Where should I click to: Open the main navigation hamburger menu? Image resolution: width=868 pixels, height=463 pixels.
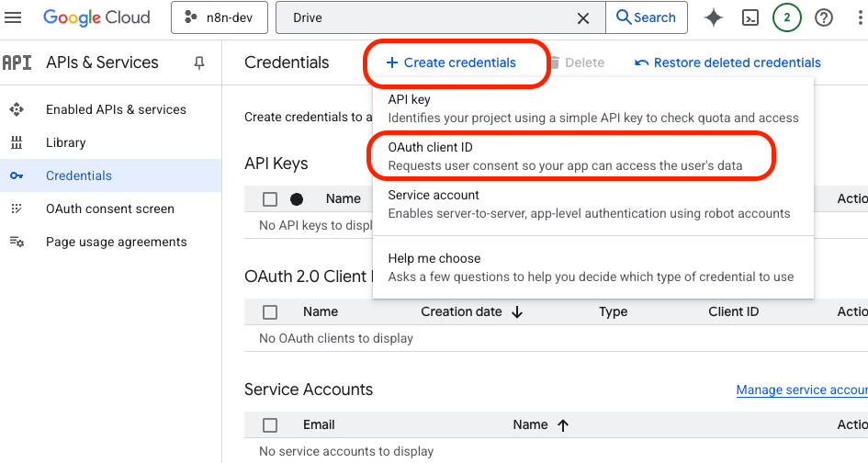point(13,17)
